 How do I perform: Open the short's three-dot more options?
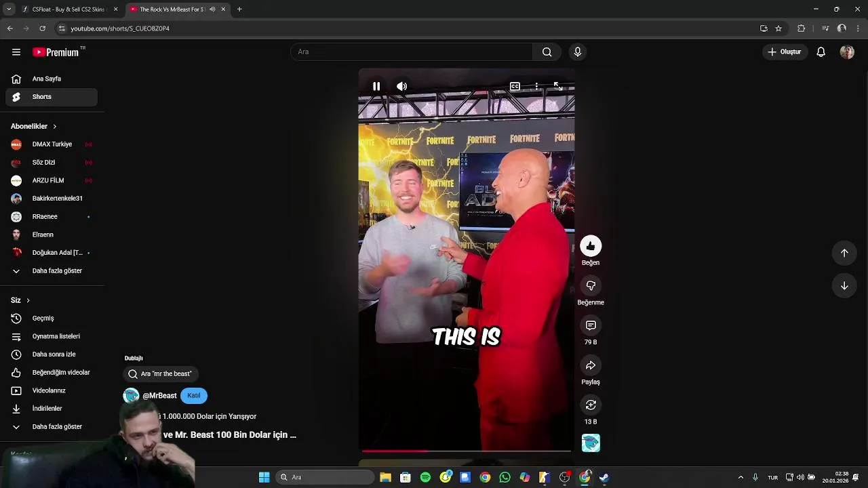pos(536,86)
